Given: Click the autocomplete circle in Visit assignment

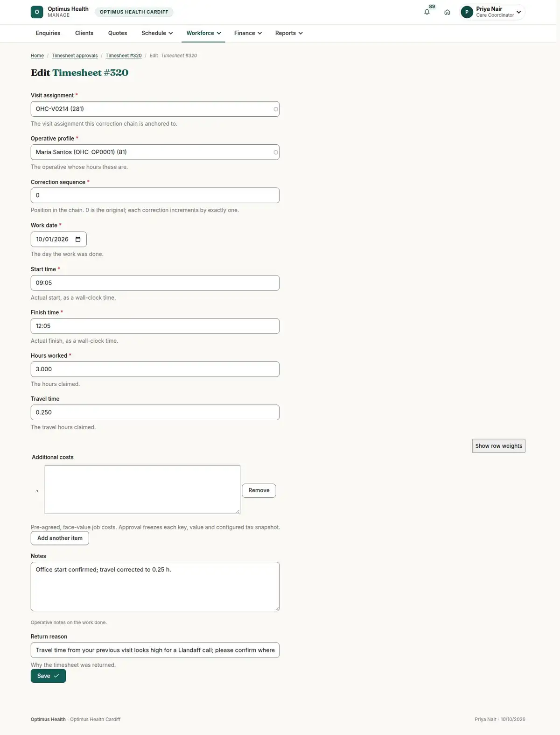Looking at the screenshot, I should click(x=276, y=109).
